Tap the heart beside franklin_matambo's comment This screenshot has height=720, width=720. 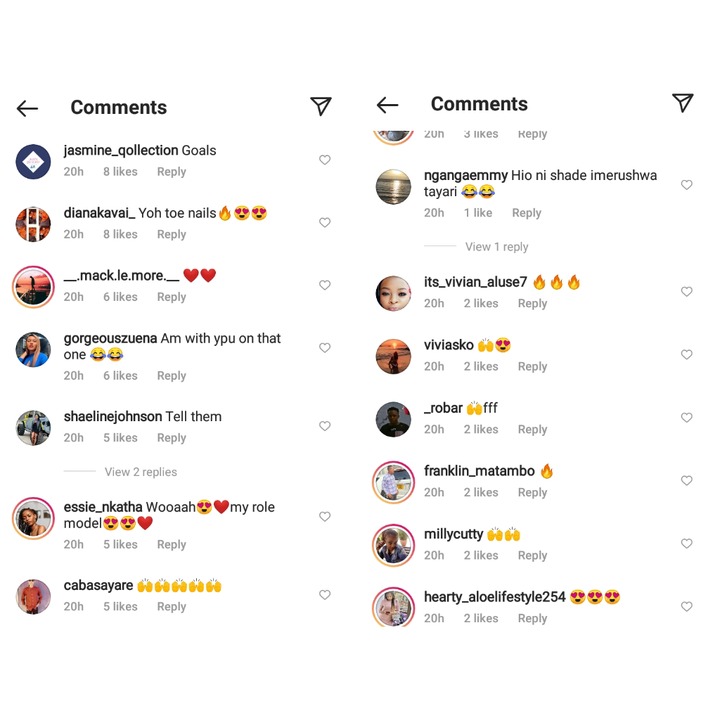[686, 480]
